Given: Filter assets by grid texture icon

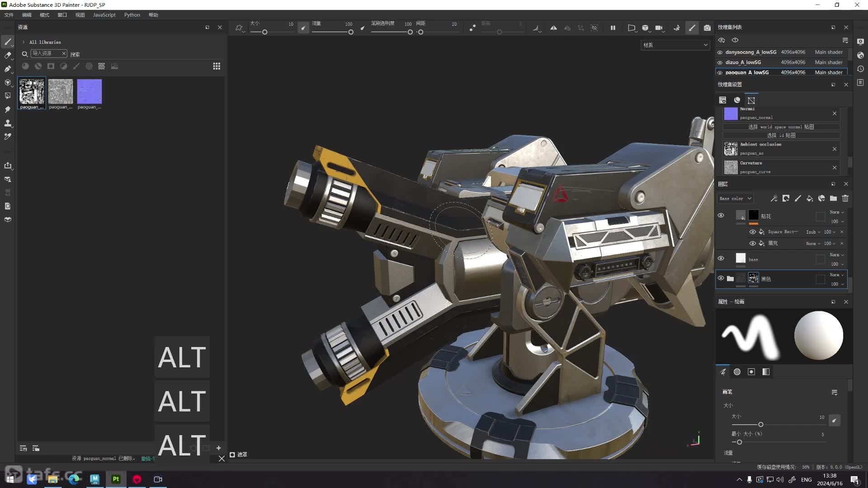Looking at the screenshot, I should [102, 66].
